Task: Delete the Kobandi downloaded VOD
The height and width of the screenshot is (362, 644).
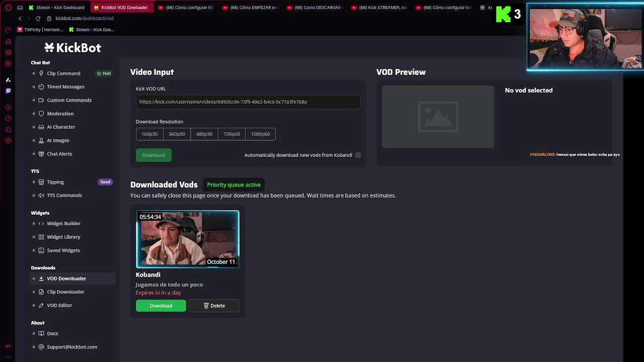Action: [214, 306]
